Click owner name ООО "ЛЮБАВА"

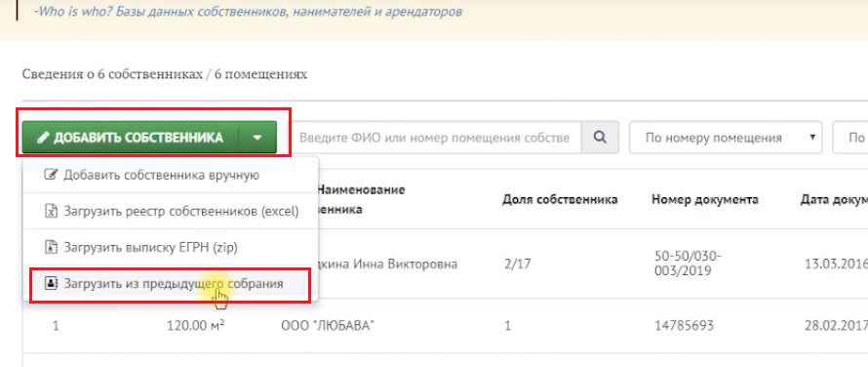(x=328, y=325)
